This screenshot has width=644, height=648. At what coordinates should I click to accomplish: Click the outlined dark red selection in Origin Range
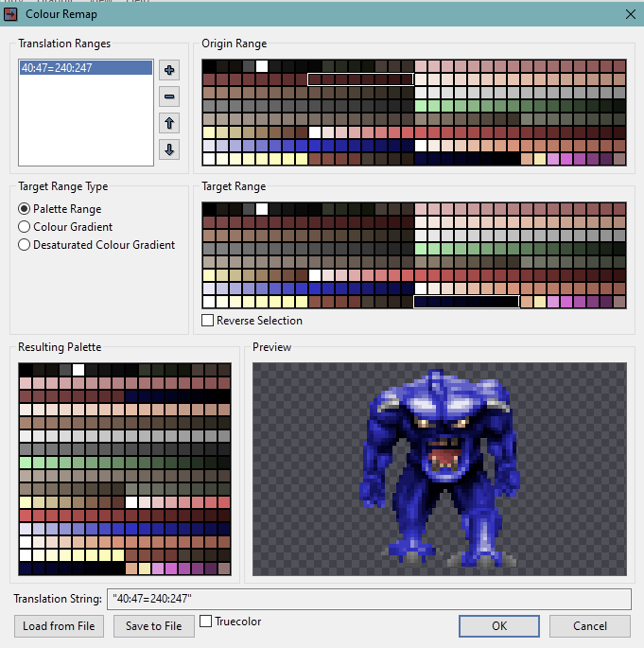click(360, 79)
